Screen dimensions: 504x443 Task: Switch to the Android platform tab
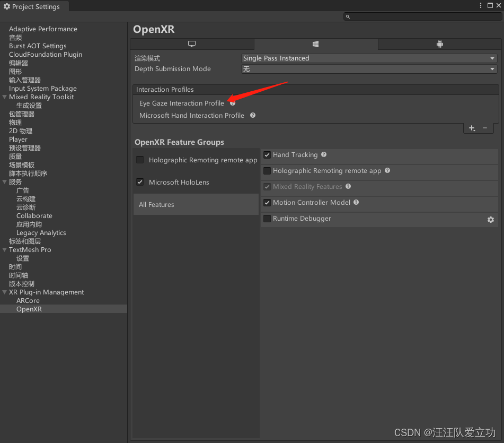click(x=440, y=44)
